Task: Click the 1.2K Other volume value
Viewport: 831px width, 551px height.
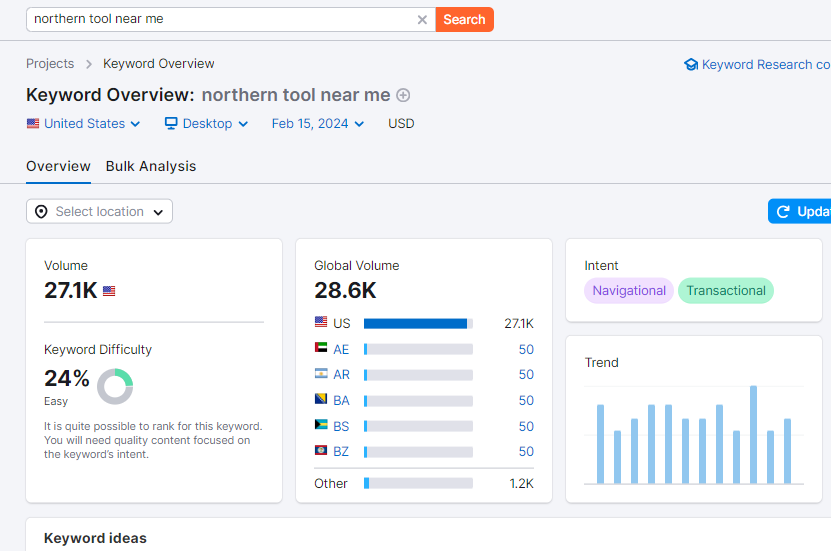Action: tap(521, 484)
